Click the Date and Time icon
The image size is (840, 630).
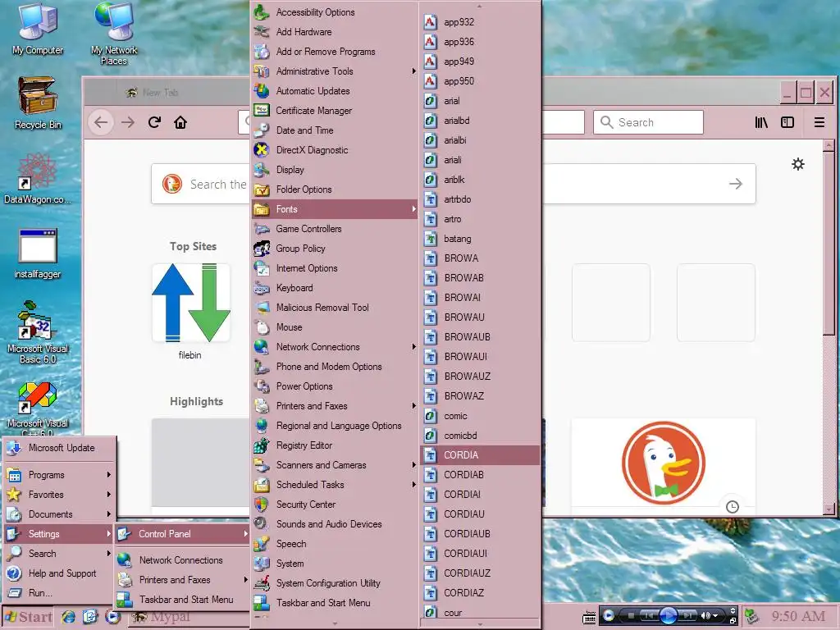pyautogui.click(x=262, y=130)
